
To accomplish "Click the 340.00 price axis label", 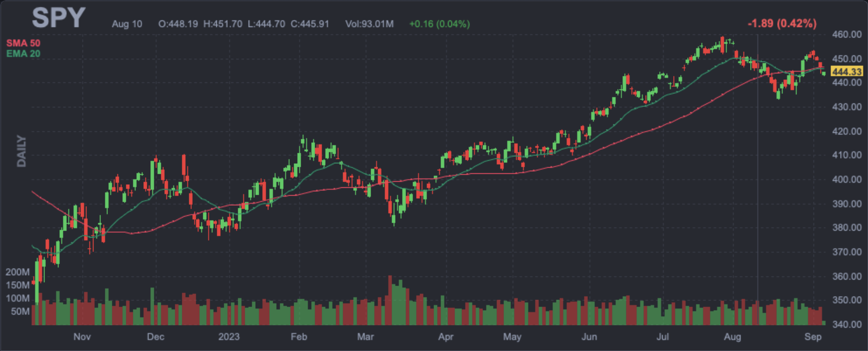I will tap(847, 325).
